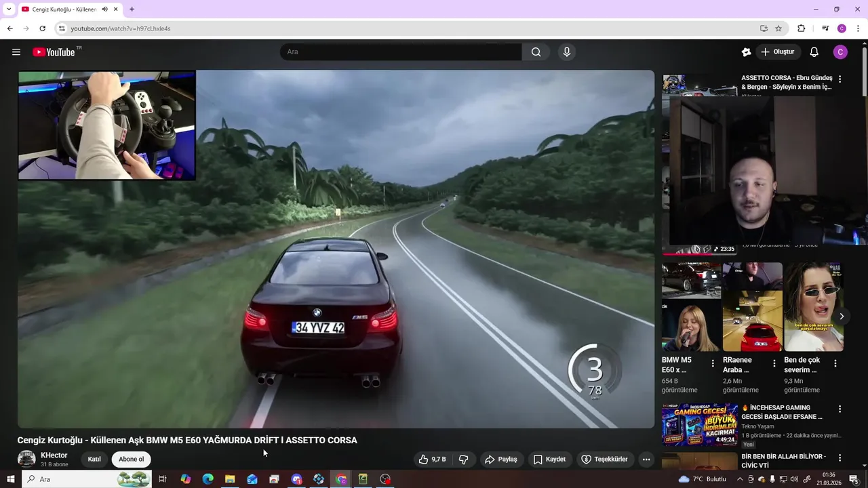
Task: Open BİR BEN BİR ALLAH BİLİYOR video title
Action: [x=783, y=461]
